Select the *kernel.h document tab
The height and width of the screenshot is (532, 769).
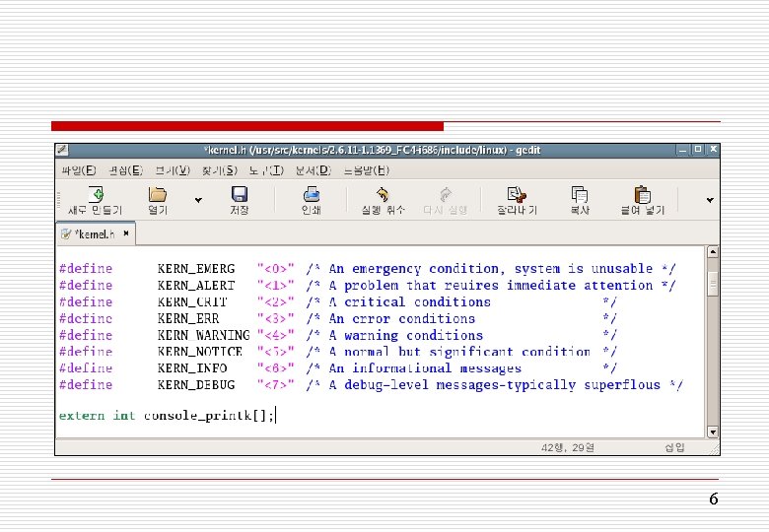click(96, 234)
